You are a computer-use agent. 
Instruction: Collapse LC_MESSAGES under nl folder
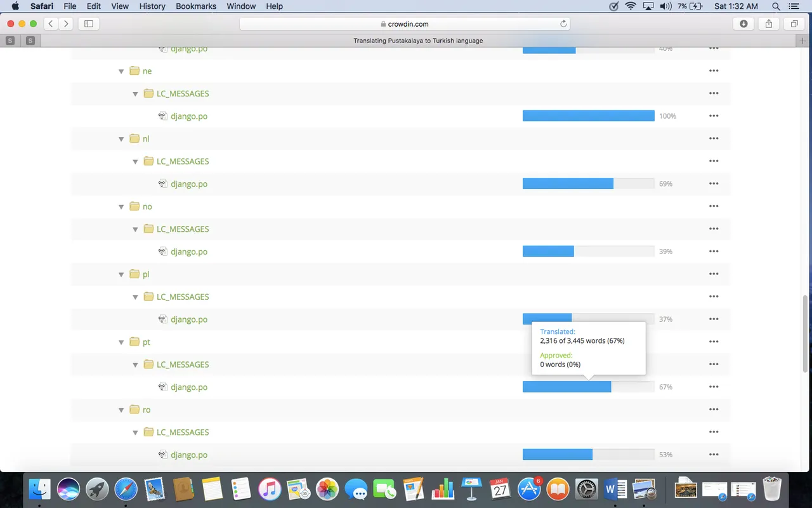coord(135,162)
